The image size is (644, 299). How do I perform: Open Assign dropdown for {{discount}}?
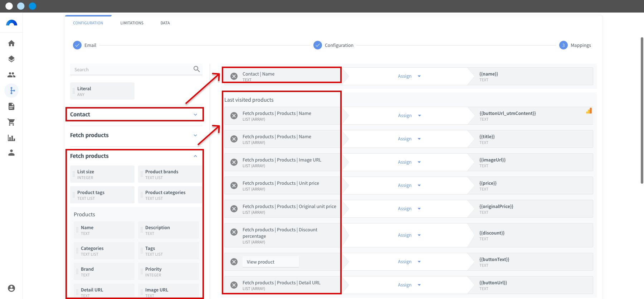(409, 235)
